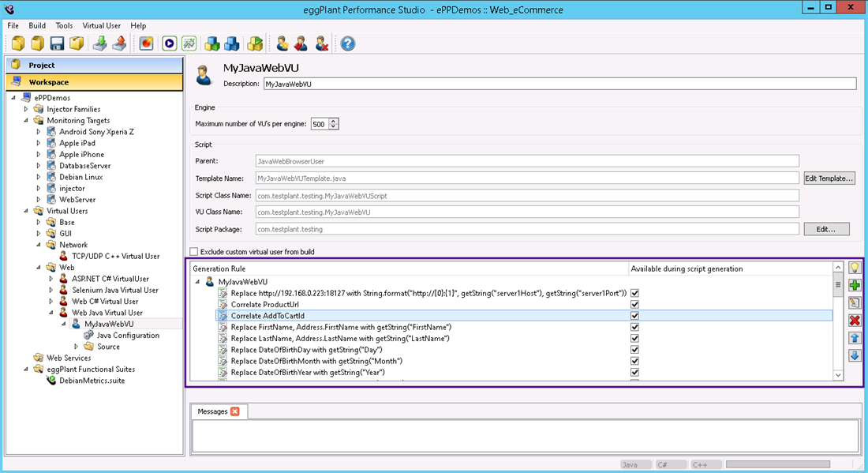The height and width of the screenshot is (473, 868).
Task: Expand the Source folder node
Action: pos(77,347)
